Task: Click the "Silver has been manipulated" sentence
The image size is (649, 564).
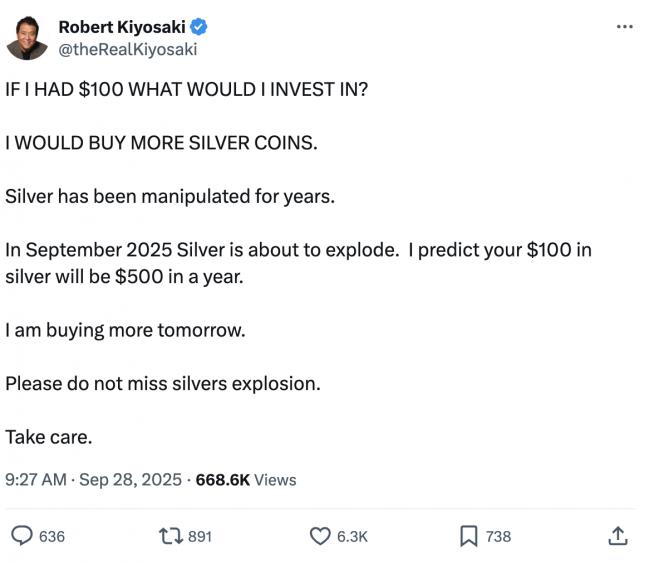Action: coord(170,195)
